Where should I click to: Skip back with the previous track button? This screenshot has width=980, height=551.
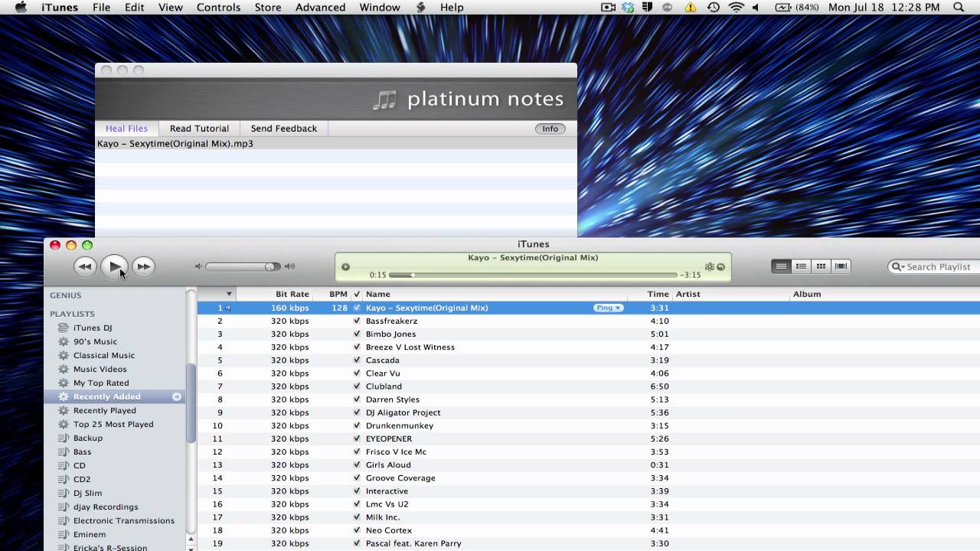pos(84,266)
